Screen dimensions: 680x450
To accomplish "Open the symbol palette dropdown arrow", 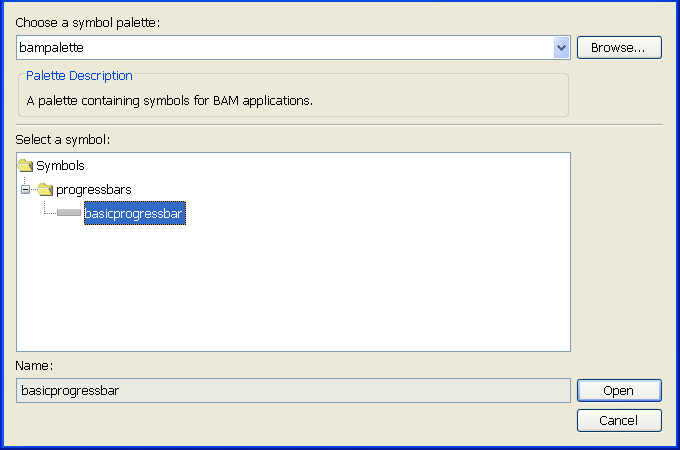I will click(561, 47).
